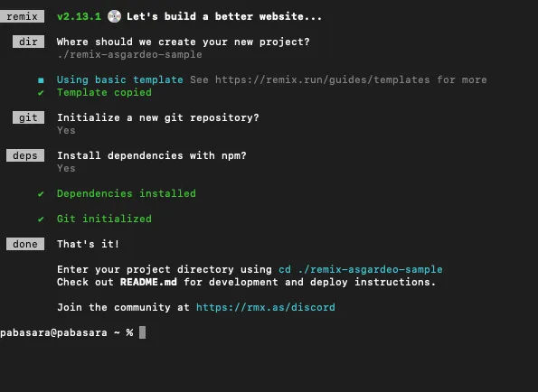Click the green checkmark next to Template copied
Image resolution: width=538 pixels, height=392 pixels.
pyautogui.click(x=41, y=93)
